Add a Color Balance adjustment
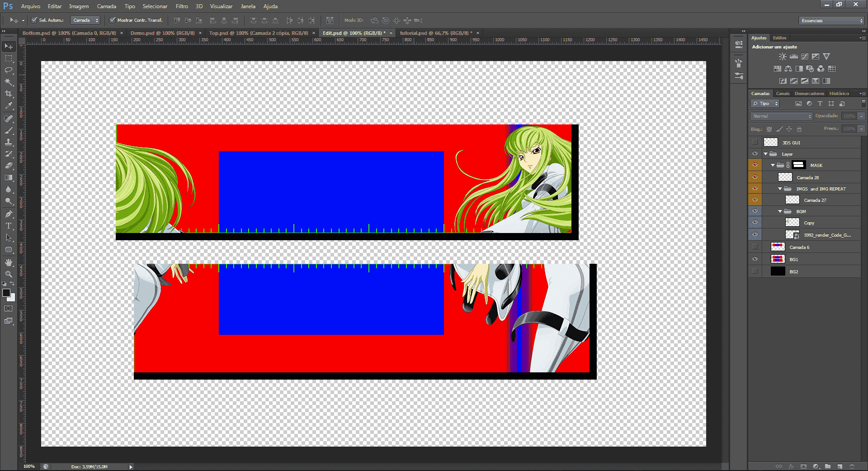868x471 pixels. [788, 69]
